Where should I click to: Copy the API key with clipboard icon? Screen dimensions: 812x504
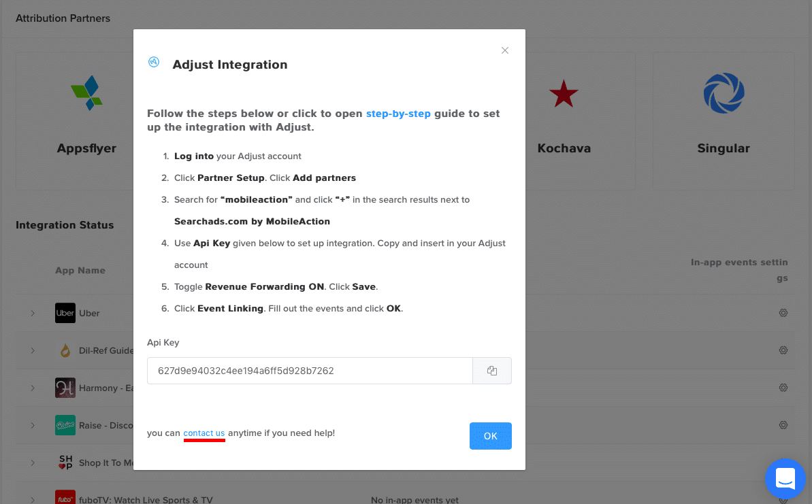coord(492,371)
